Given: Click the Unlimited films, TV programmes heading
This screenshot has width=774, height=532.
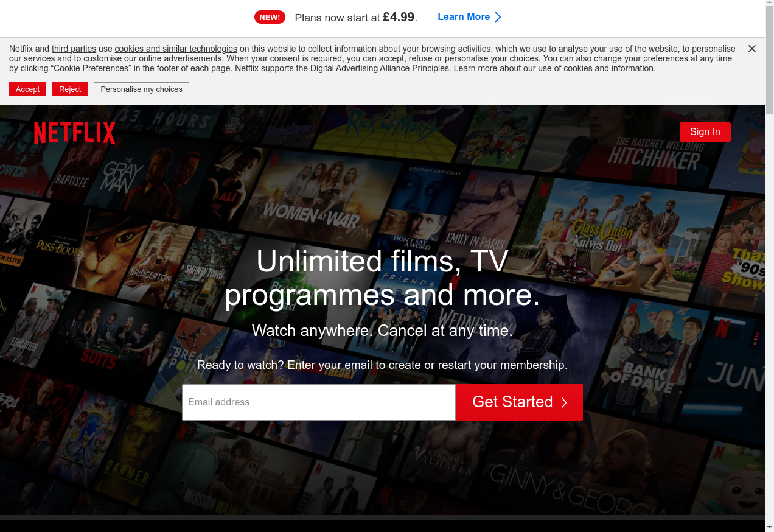Looking at the screenshot, I should (382, 278).
